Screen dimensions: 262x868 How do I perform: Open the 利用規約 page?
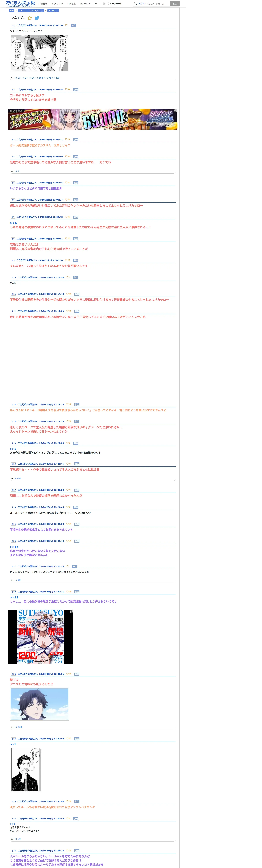point(43,4)
